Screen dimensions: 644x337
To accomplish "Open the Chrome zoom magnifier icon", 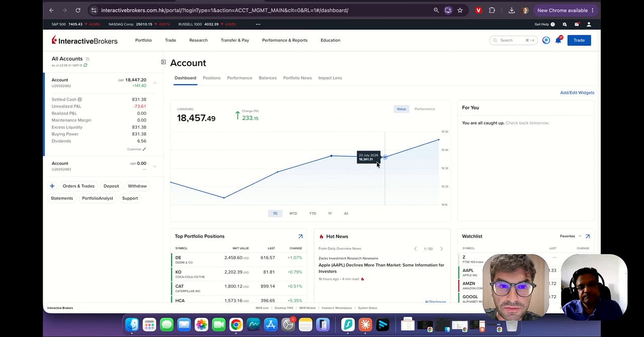I will coord(436,10).
